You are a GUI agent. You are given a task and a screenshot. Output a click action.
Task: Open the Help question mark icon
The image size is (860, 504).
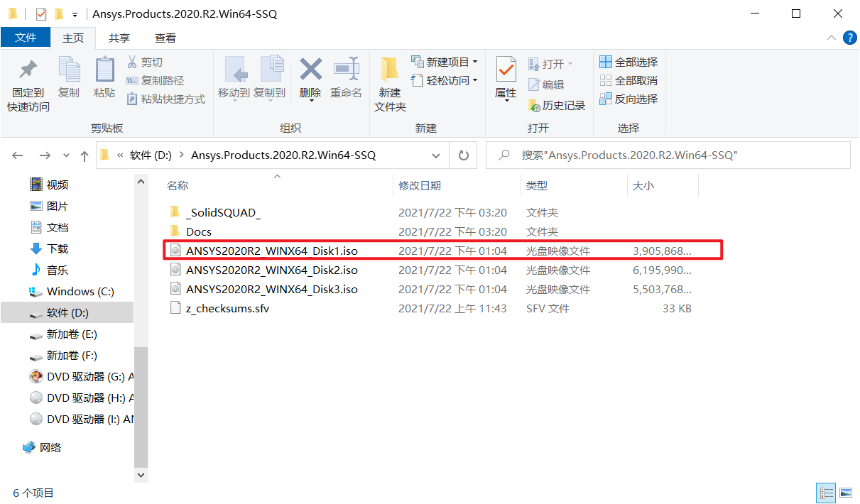pyautogui.click(x=849, y=38)
